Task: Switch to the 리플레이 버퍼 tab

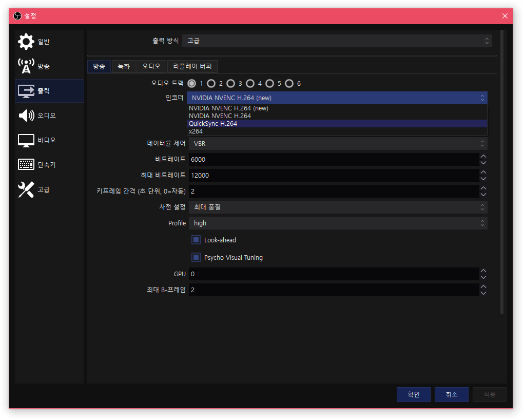Action: click(x=192, y=66)
